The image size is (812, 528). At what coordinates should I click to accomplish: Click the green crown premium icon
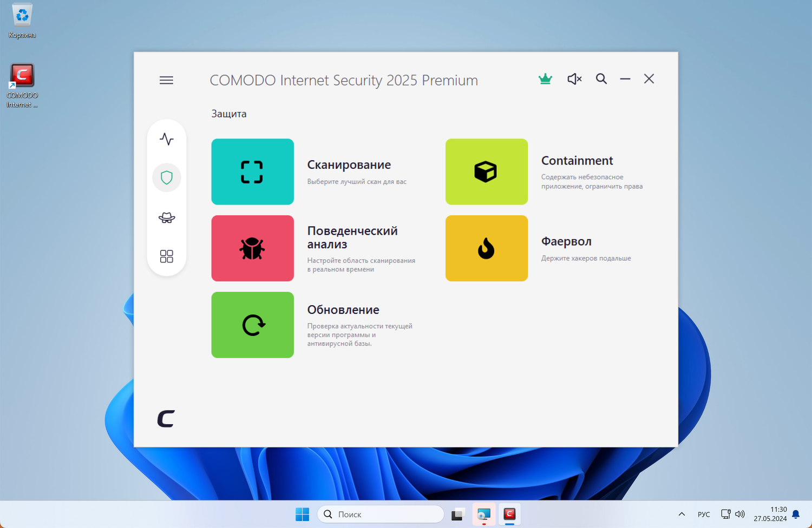(x=545, y=79)
